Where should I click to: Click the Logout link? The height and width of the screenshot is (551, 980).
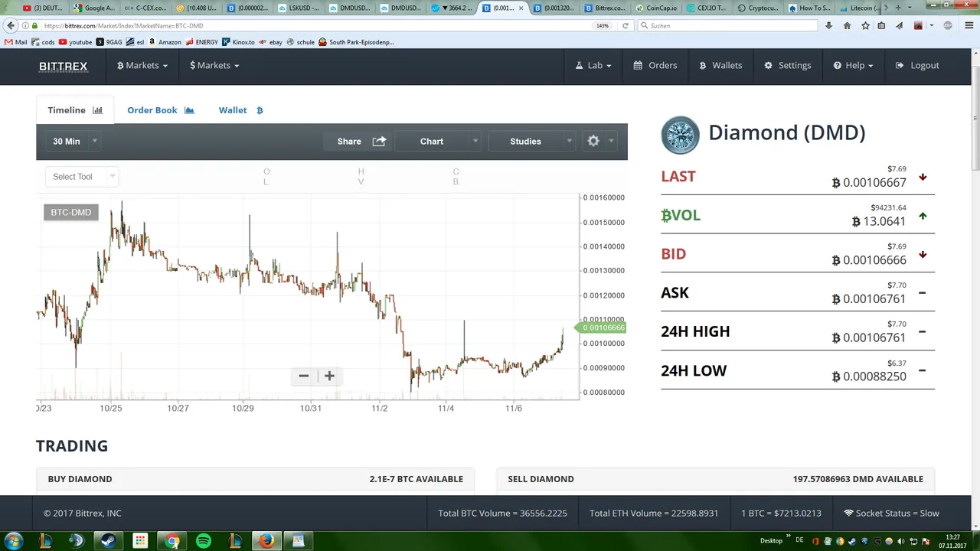pos(917,65)
